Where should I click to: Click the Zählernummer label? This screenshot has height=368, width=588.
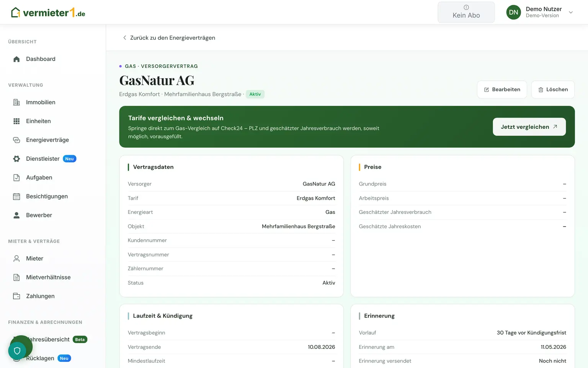click(x=145, y=269)
